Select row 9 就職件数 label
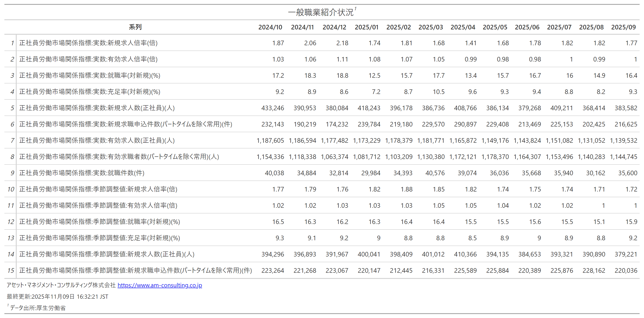This screenshot has height=318, width=644. point(82,173)
